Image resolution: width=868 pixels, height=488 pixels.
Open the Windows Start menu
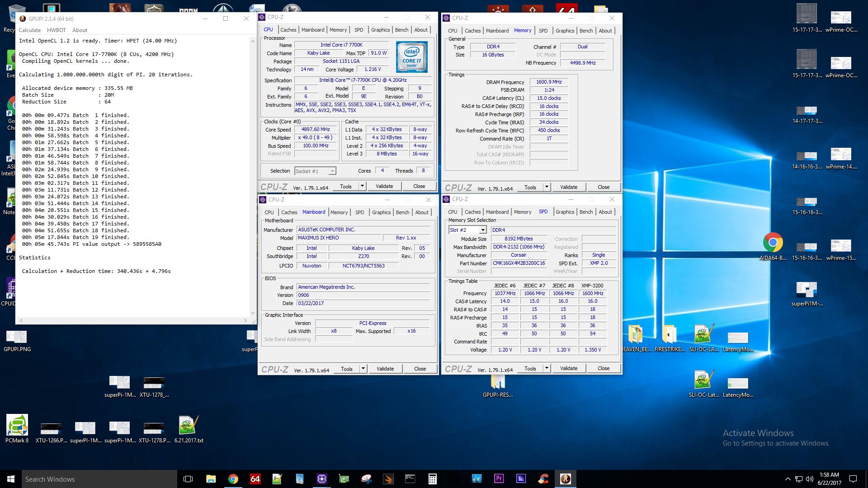(x=11, y=479)
